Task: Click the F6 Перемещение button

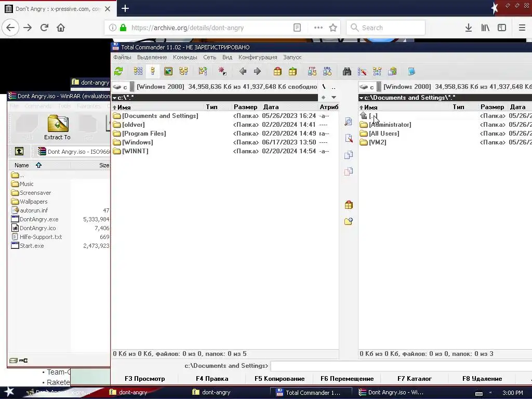Action: [x=347, y=379]
